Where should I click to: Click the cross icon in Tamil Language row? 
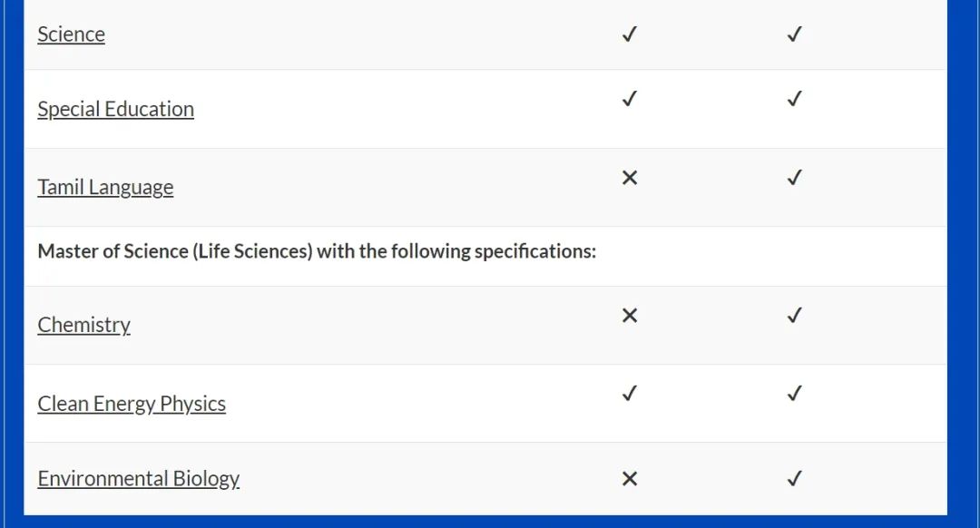(x=630, y=178)
